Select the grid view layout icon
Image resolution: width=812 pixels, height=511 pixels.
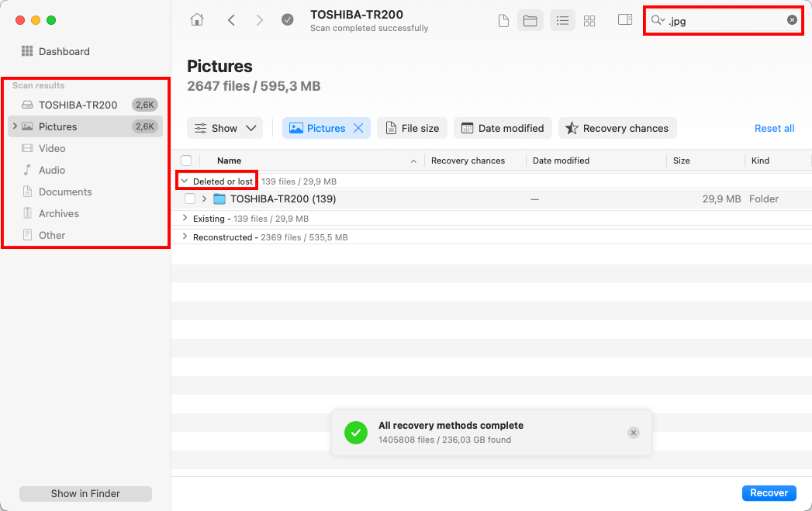tap(589, 20)
